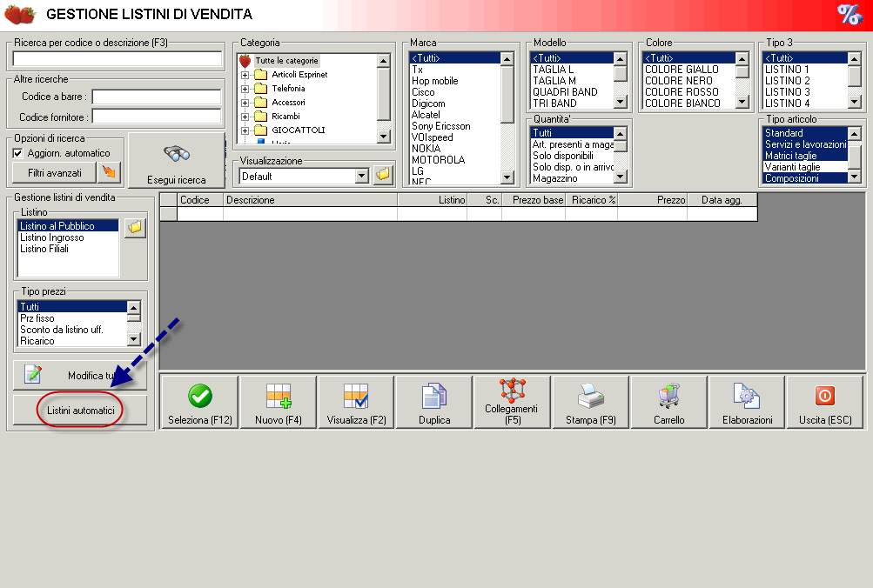Click the Codice a barre field
873x588 pixels.
point(157,97)
